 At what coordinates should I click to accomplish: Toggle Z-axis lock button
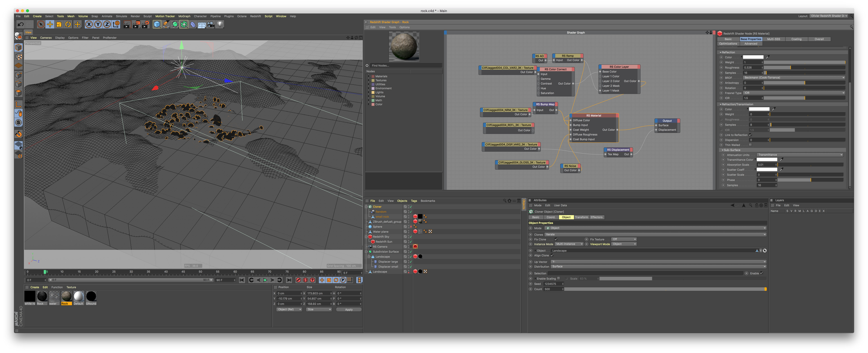point(107,24)
